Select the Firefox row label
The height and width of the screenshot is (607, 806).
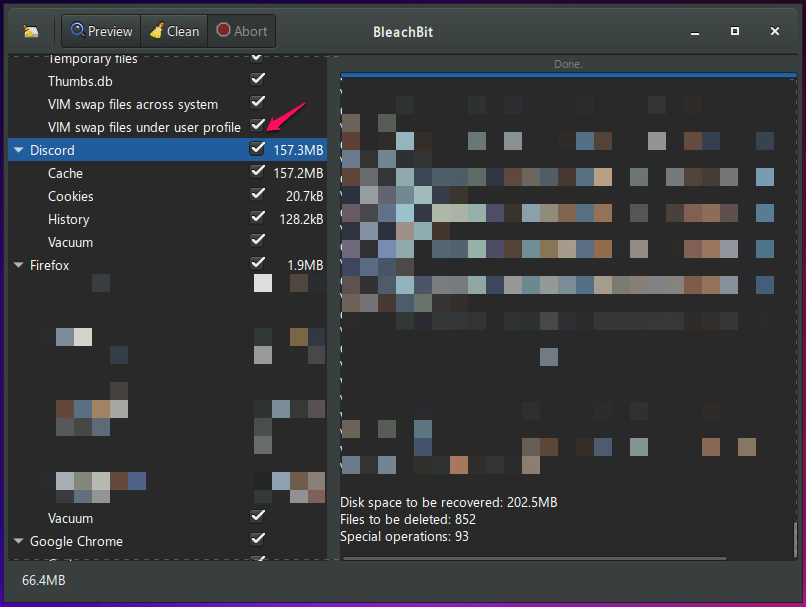point(49,265)
